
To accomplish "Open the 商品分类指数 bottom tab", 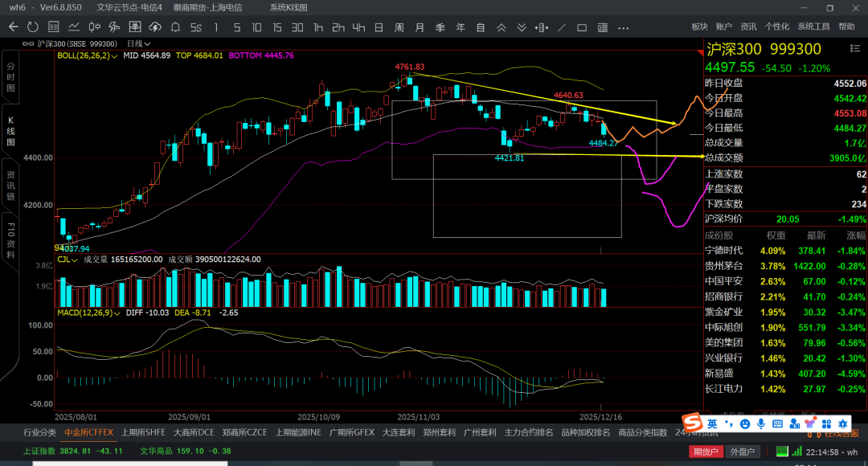I will 643,432.
